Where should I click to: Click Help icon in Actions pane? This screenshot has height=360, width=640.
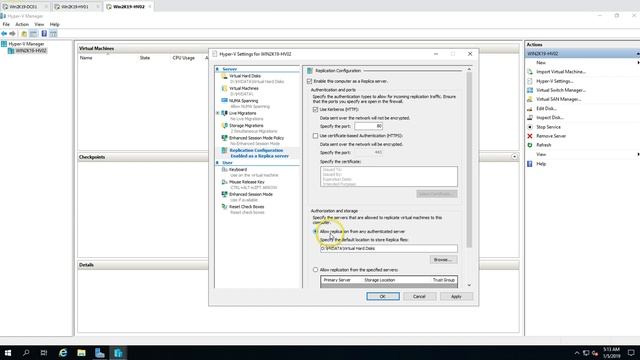point(530,164)
